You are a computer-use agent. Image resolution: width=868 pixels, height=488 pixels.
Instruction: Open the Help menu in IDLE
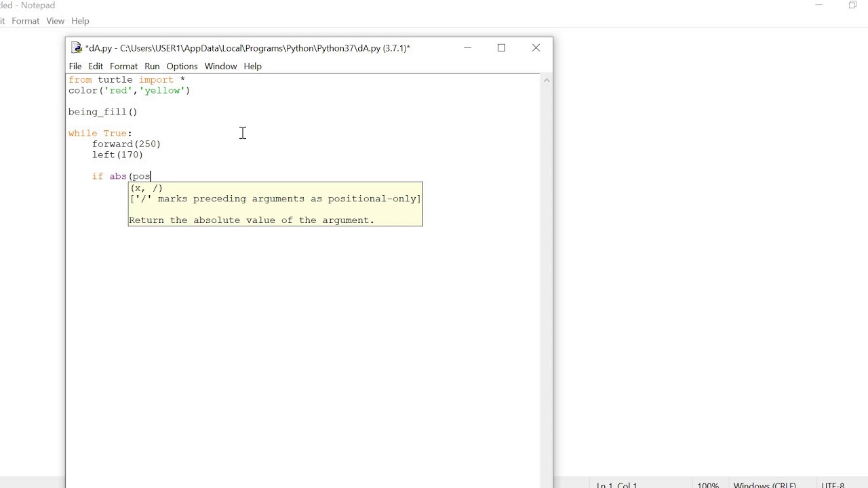(x=252, y=66)
